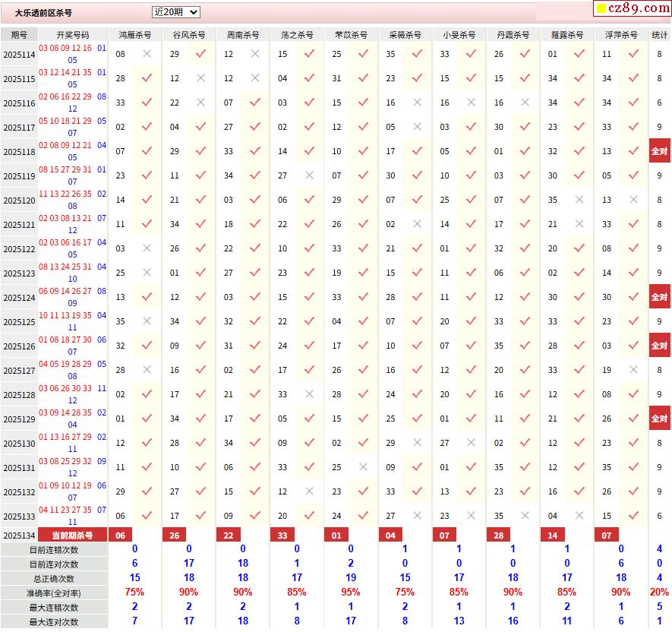The width and height of the screenshot is (672, 632).
Task: Click the yellow square in cz89.com logo
Action: point(601,9)
